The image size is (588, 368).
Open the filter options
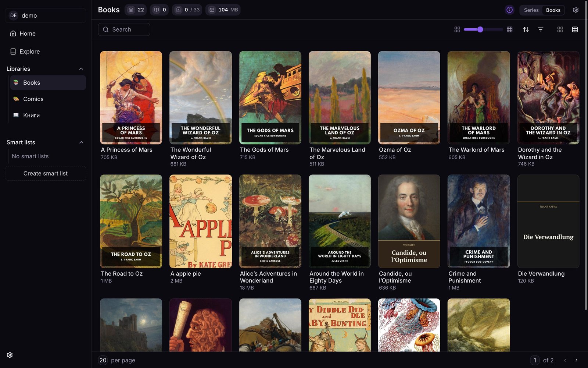tap(541, 29)
